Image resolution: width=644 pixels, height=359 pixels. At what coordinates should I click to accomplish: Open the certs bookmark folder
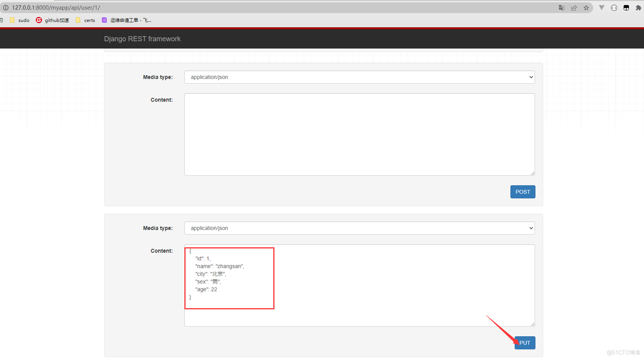pyautogui.click(x=85, y=20)
